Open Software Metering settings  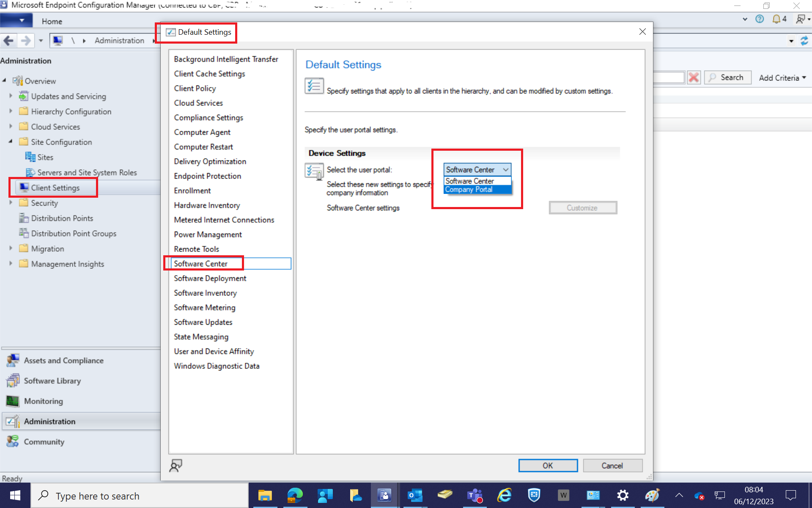pyautogui.click(x=204, y=307)
